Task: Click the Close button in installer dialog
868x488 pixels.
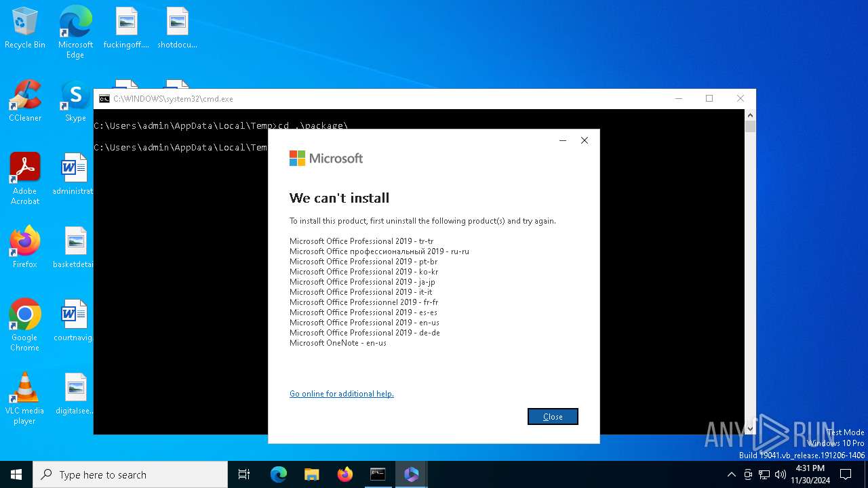Action: [553, 417]
